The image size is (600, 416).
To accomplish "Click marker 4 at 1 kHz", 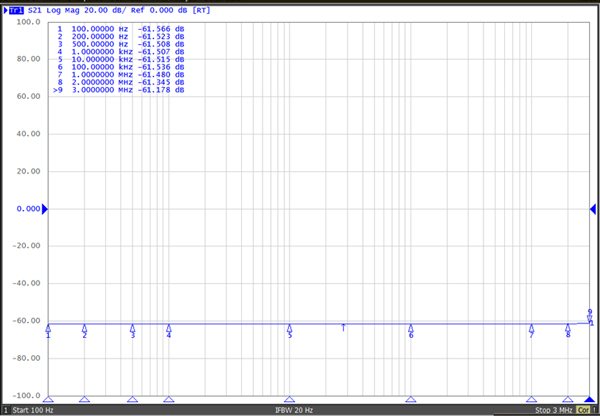I will click(x=169, y=327).
